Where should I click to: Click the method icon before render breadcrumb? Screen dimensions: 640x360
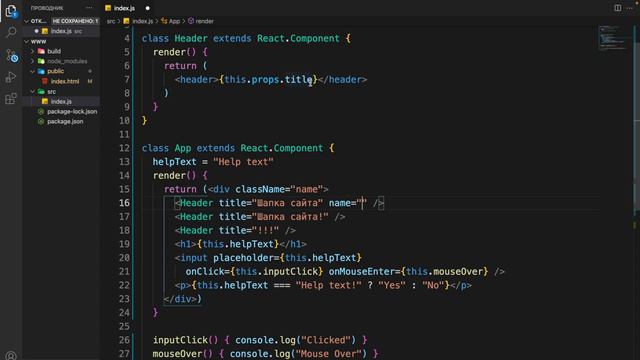click(191, 21)
